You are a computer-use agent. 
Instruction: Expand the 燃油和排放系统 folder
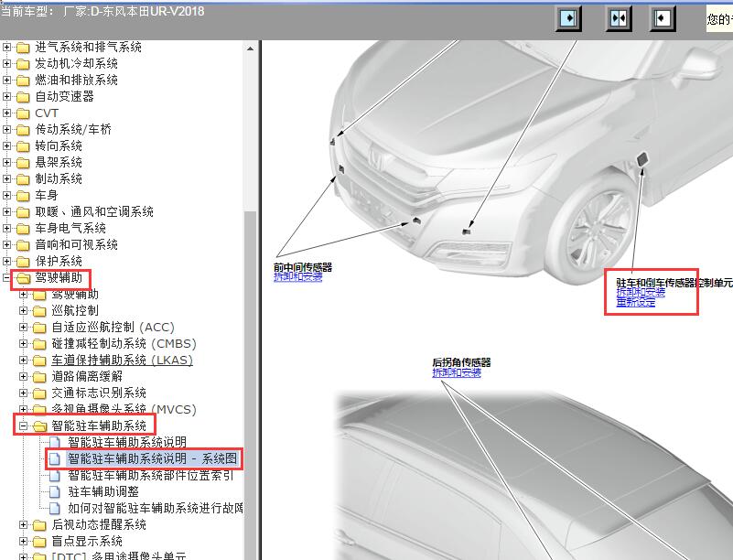[6, 80]
